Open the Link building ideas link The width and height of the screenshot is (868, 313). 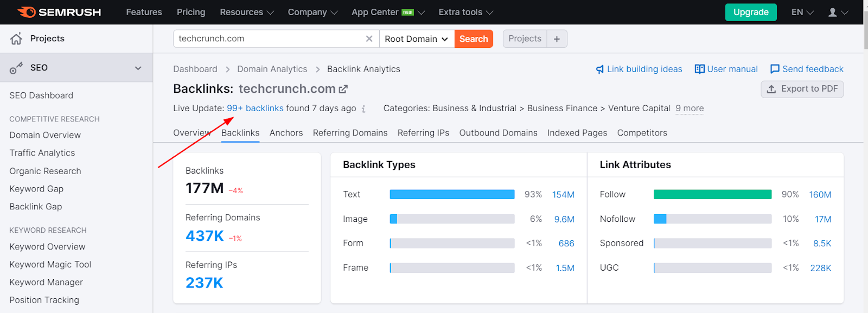pyautogui.click(x=639, y=69)
